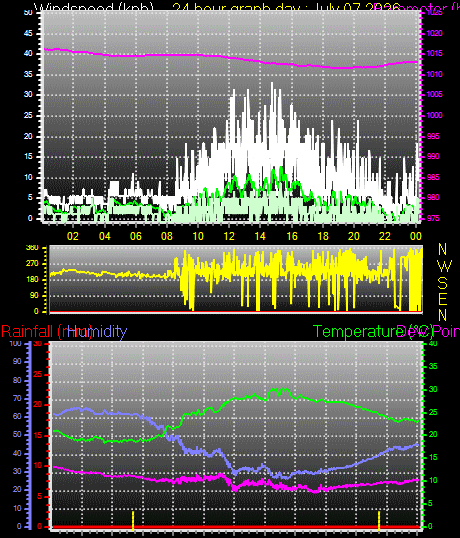
Task: Click the green Temperature (°C) label
Action: [x=373, y=332]
